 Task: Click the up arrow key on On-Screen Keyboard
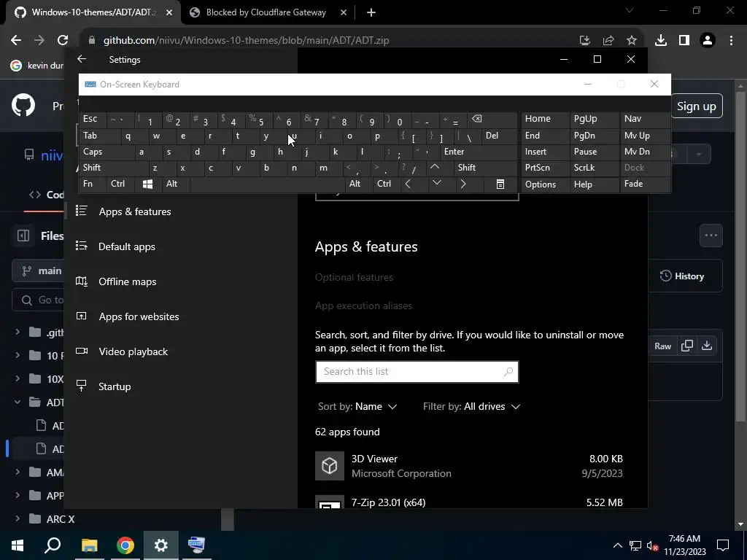point(435,168)
